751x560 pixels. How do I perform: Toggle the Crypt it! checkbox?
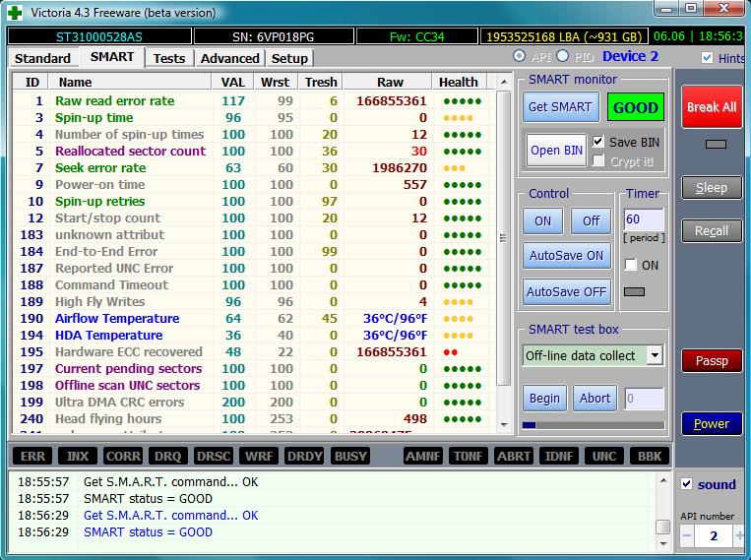[598, 161]
